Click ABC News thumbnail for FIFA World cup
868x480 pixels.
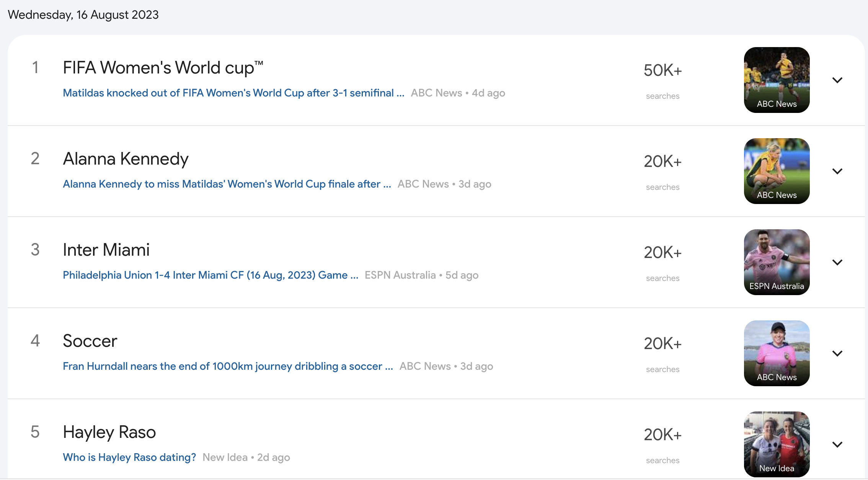777,80
